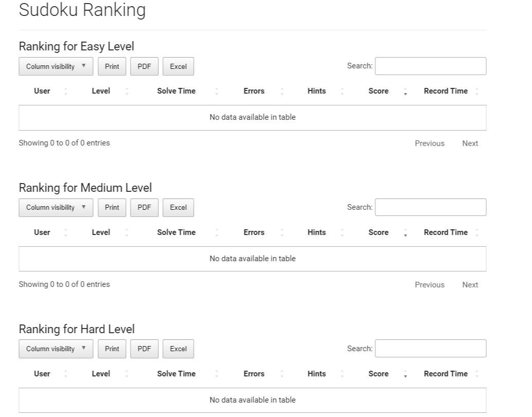Open Column visibility dropdown for Easy Level
532x417 pixels.
56,66
